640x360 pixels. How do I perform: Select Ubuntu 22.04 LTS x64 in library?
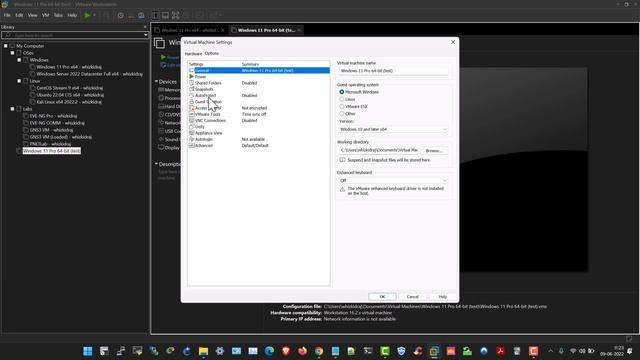pyautogui.click(x=70, y=95)
